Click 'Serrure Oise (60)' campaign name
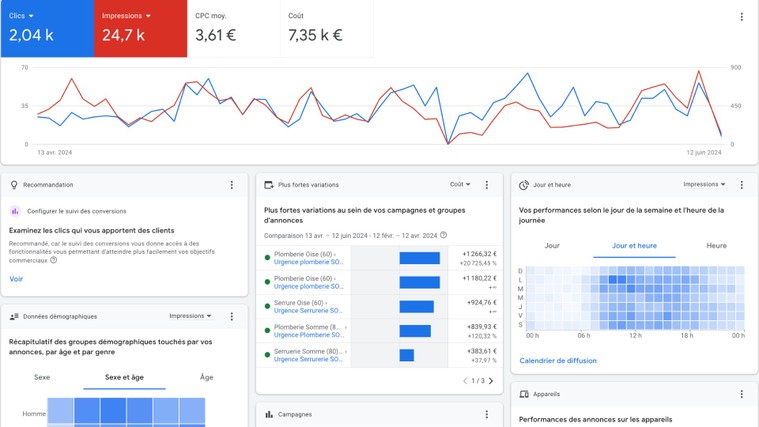759x427 pixels. point(299,303)
